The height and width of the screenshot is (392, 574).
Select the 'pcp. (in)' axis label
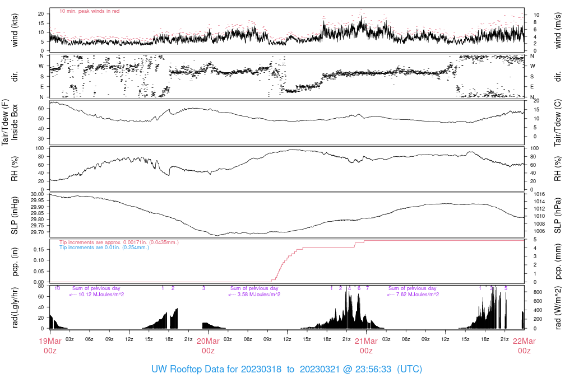(15, 262)
